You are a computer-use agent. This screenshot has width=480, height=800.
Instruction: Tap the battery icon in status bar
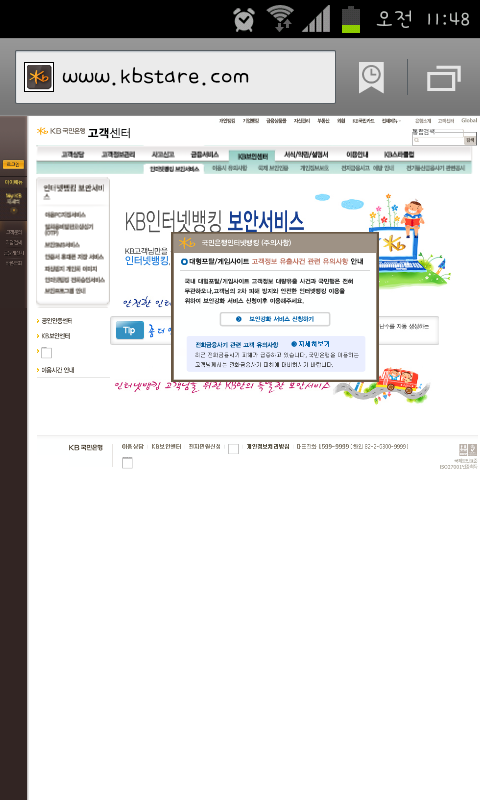pos(351,19)
